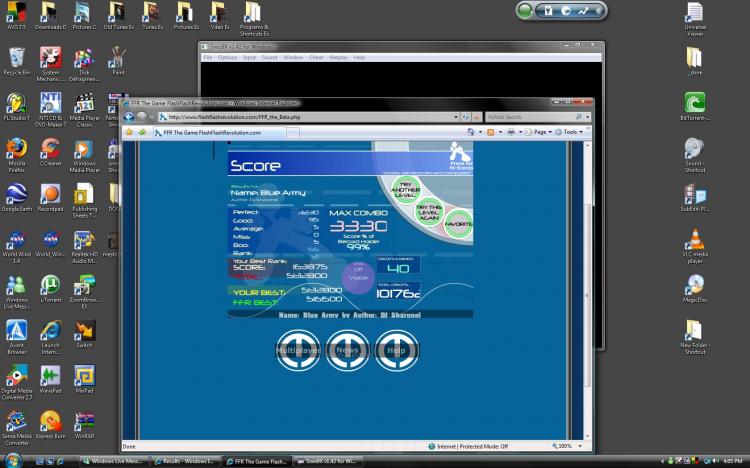This screenshot has width=750, height=468.
Task: Open the BitTorrent desktop shortcut
Action: pyautogui.click(x=694, y=106)
